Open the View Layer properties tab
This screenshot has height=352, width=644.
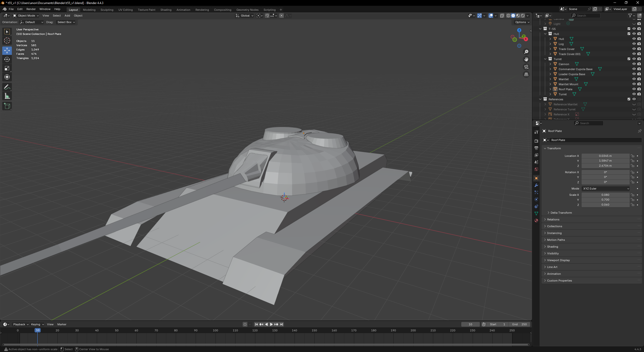536,155
